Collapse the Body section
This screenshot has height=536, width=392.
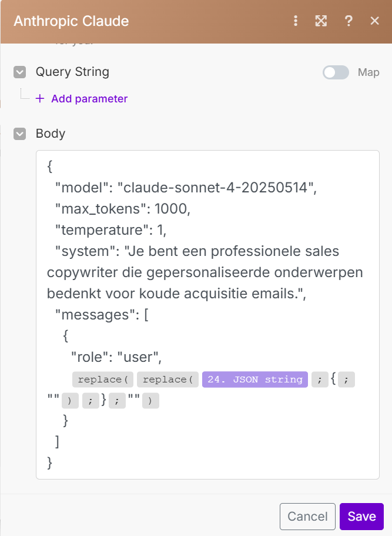click(x=20, y=134)
